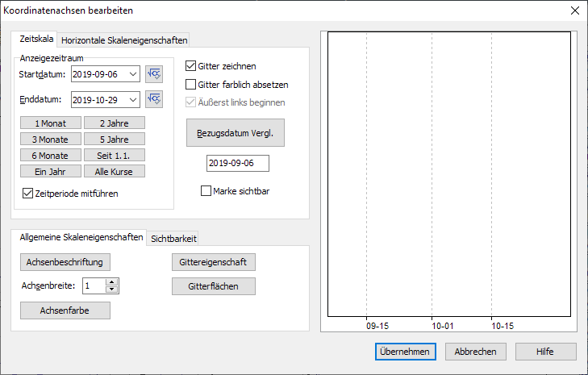Expand the Enddatum date dropdown

pos(133,99)
